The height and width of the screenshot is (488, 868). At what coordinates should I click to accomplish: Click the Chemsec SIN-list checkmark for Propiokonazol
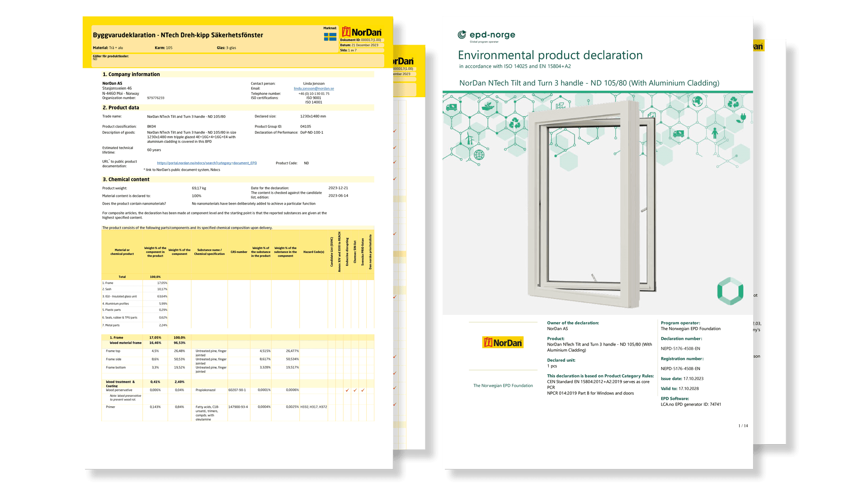click(355, 390)
